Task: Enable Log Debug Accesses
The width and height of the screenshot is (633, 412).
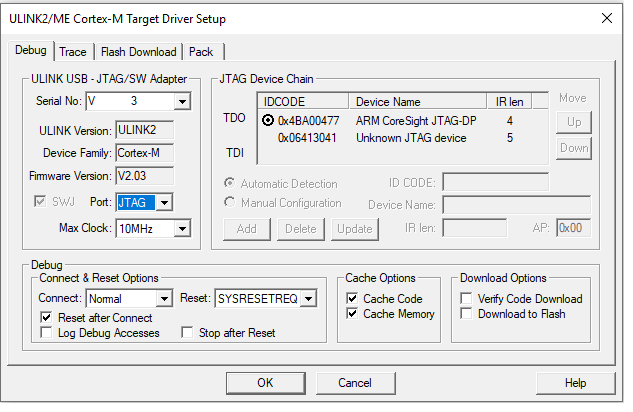Action: click(x=46, y=333)
